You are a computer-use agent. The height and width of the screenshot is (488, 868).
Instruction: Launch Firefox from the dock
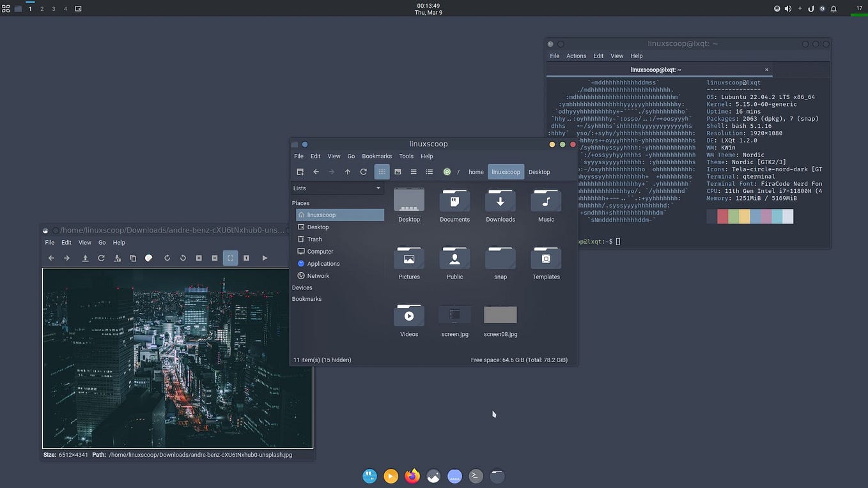[x=412, y=476]
